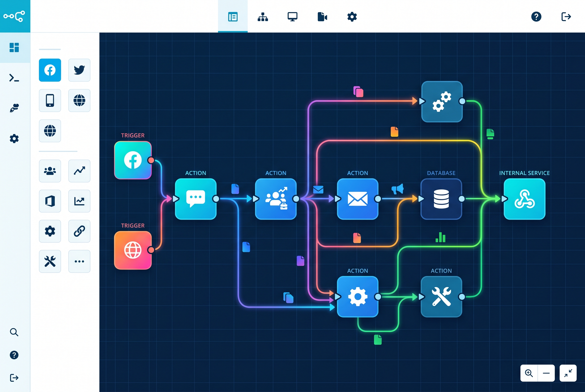Switch to the video file tab
The height and width of the screenshot is (392, 585).
(x=322, y=17)
